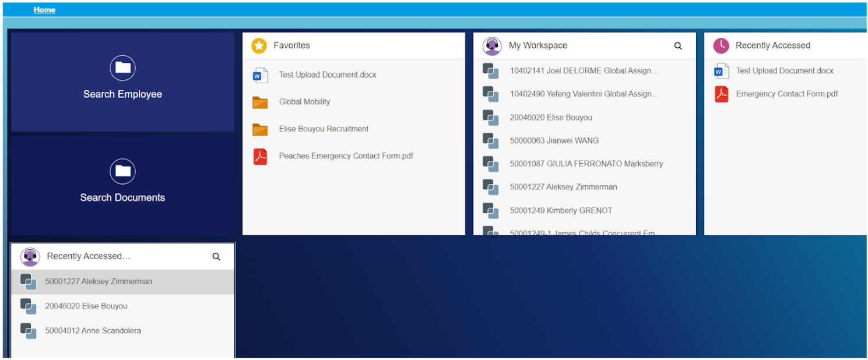Click the Global Mobility folder icon

260,102
